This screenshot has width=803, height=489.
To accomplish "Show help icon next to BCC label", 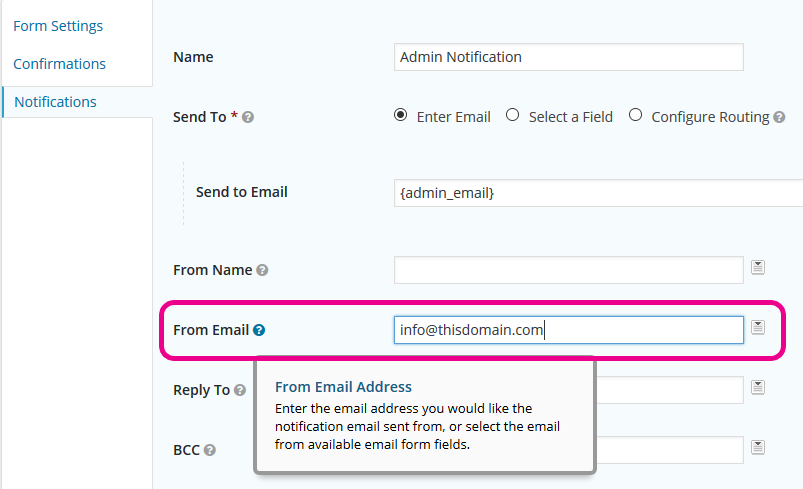I will click(x=209, y=450).
